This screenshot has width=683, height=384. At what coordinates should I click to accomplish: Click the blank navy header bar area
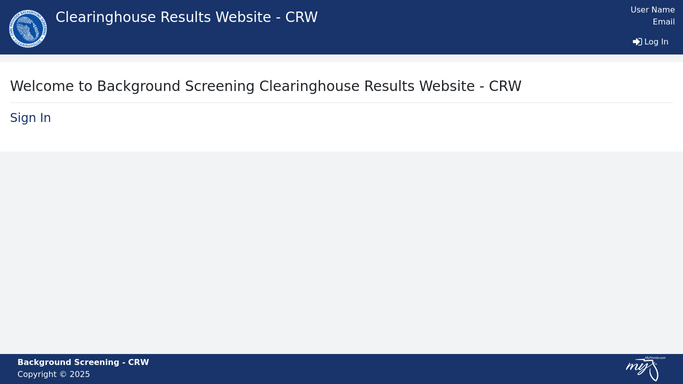pyautogui.click(x=457, y=27)
